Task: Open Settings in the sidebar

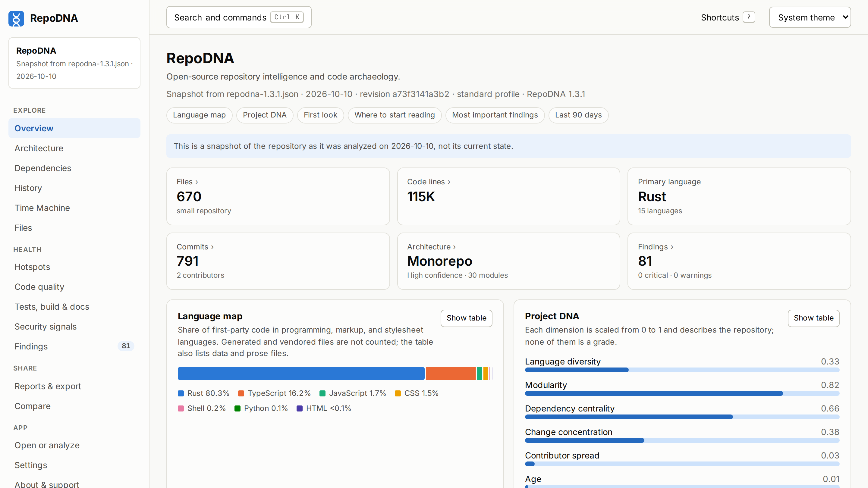Action: coord(74,465)
